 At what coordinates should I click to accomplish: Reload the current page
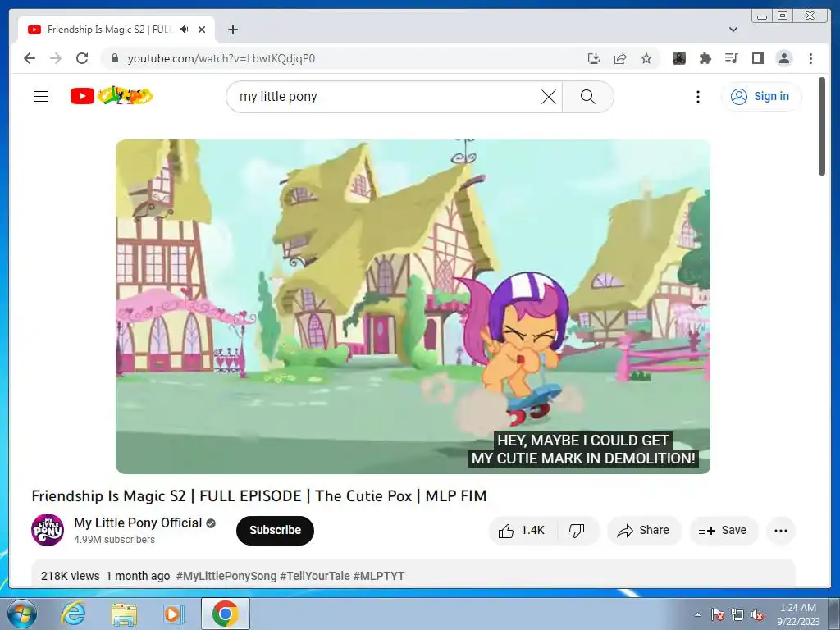(x=82, y=58)
